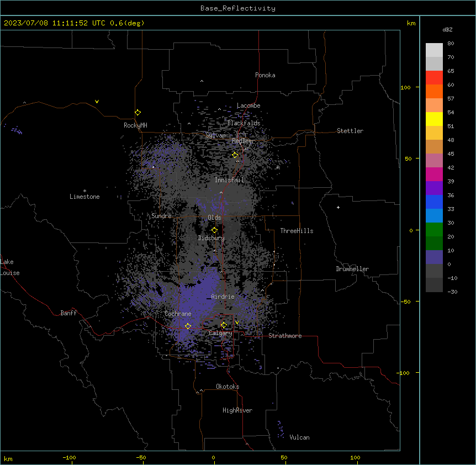
Task: Click the small purple echo west of RockyMH
Action: [x=17, y=130]
